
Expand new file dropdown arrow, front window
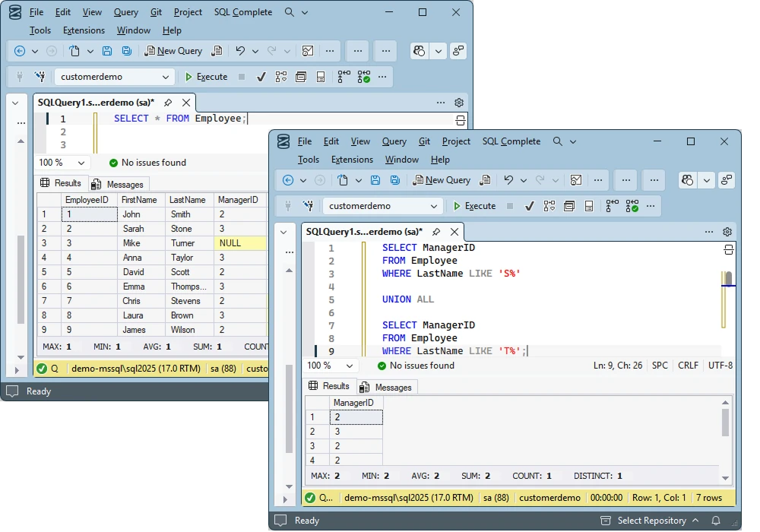click(x=358, y=180)
